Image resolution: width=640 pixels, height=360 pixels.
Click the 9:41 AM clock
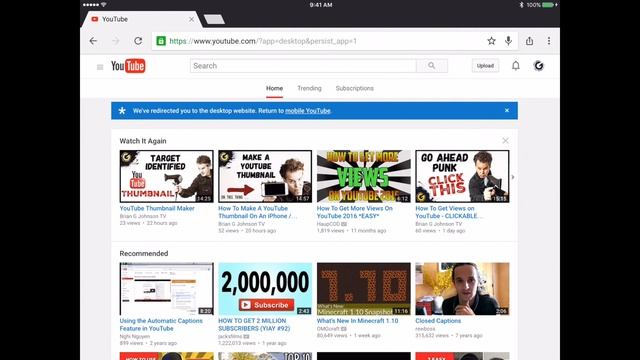321,5
